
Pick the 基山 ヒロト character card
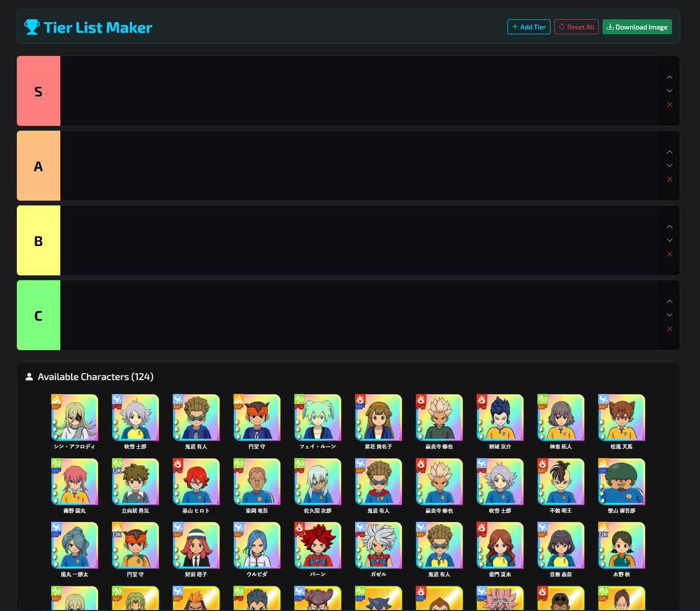coord(196,486)
